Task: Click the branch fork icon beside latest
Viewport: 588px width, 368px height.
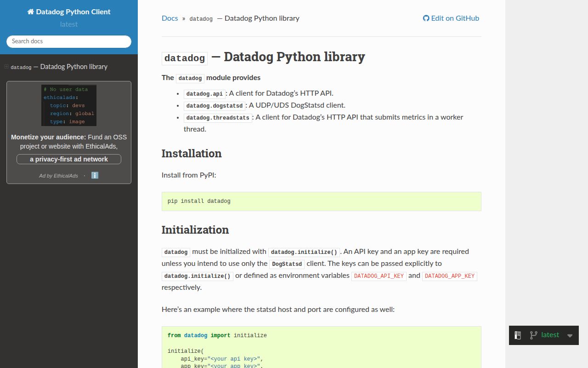Action: [533, 335]
